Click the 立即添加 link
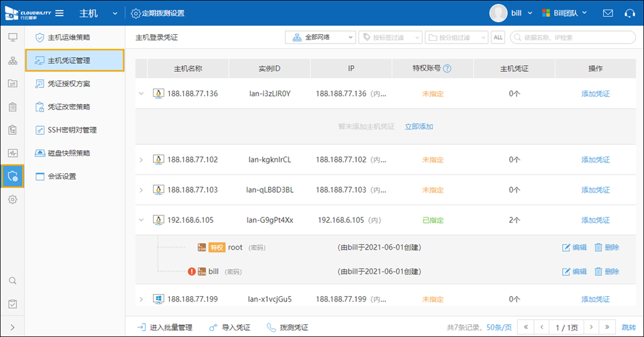Image resolution: width=644 pixels, height=337 pixels. pos(419,126)
